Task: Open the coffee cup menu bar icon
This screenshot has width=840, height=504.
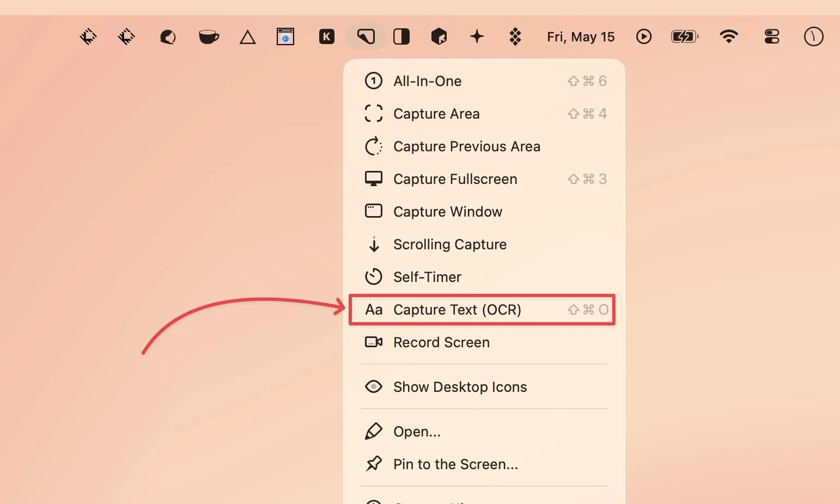Action: 209,37
